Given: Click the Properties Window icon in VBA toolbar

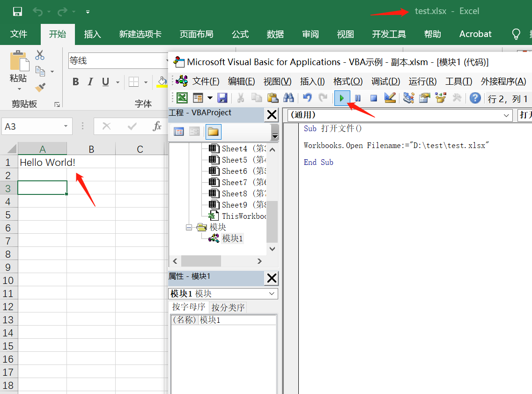Looking at the screenshot, I should (x=424, y=98).
